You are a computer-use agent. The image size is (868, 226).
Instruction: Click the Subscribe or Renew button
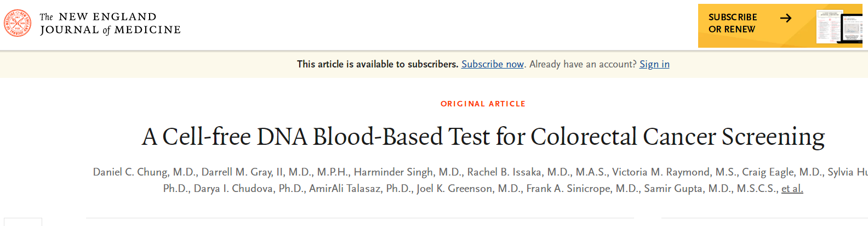[x=732, y=24]
